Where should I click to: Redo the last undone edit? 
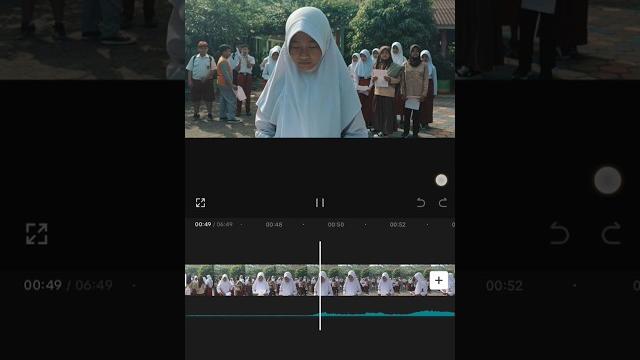click(x=443, y=202)
